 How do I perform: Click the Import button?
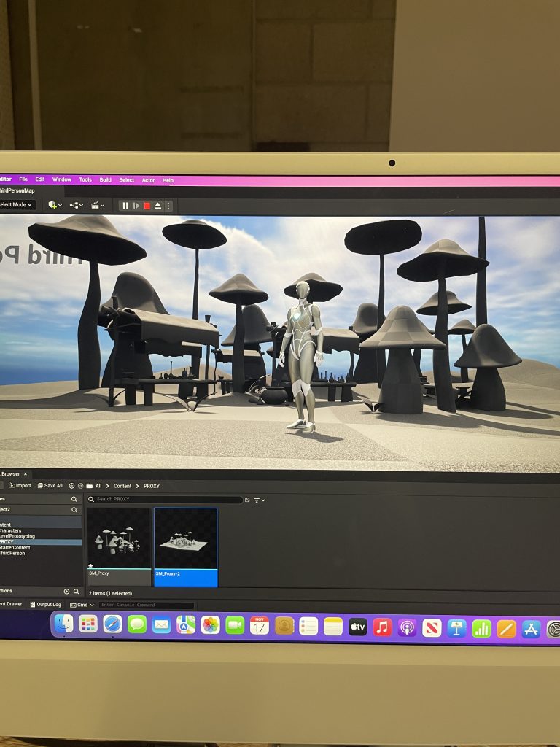click(20, 485)
